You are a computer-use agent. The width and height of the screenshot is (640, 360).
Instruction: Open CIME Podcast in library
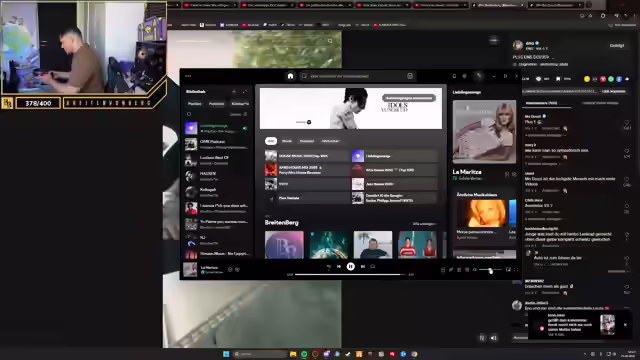217,144
